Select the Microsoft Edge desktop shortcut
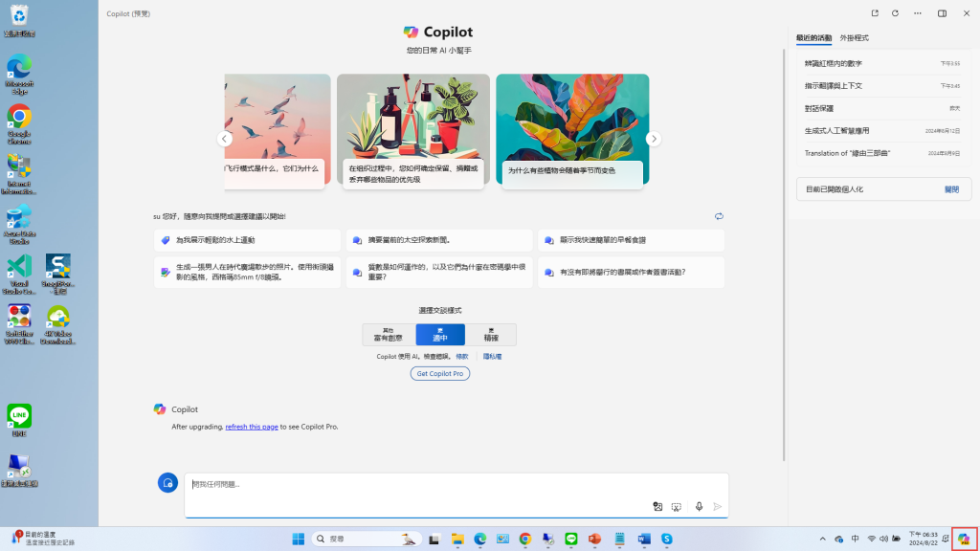 coord(19,75)
